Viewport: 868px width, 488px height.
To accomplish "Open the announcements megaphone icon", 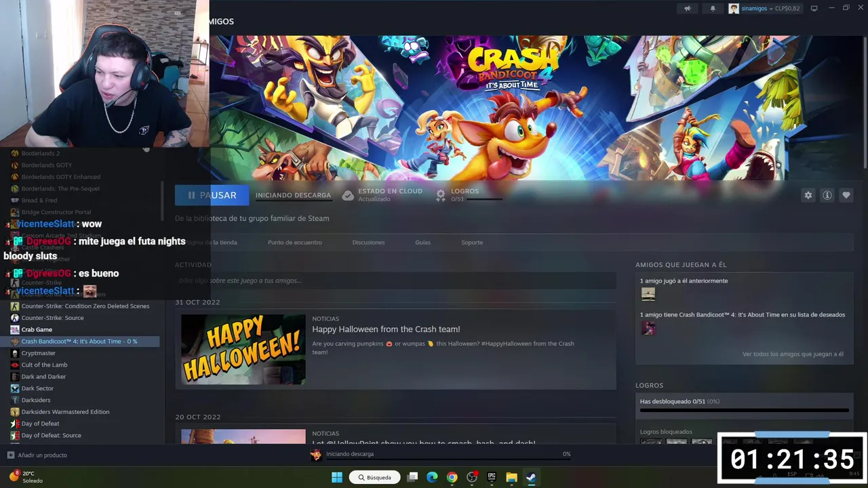I will click(x=688, y=9).
